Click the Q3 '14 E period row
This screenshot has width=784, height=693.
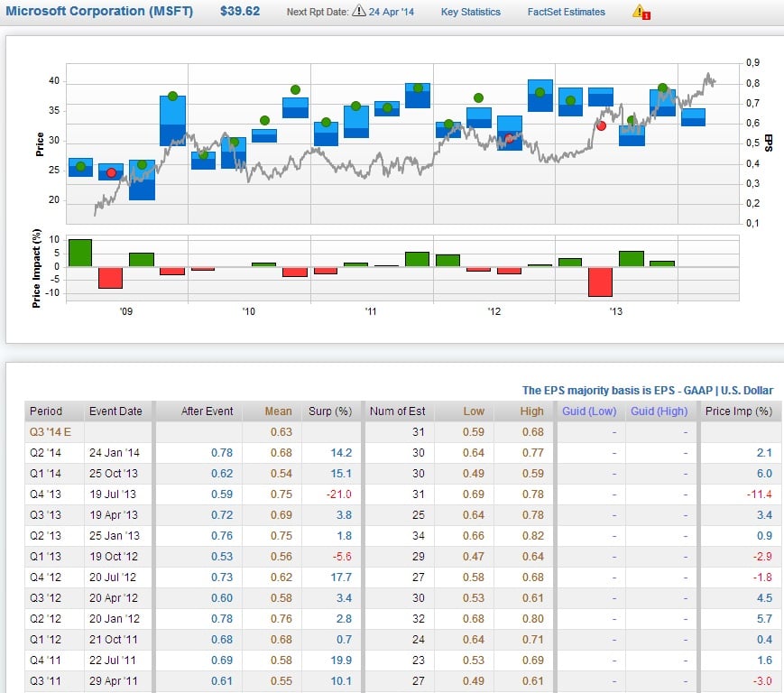(51, 431)
